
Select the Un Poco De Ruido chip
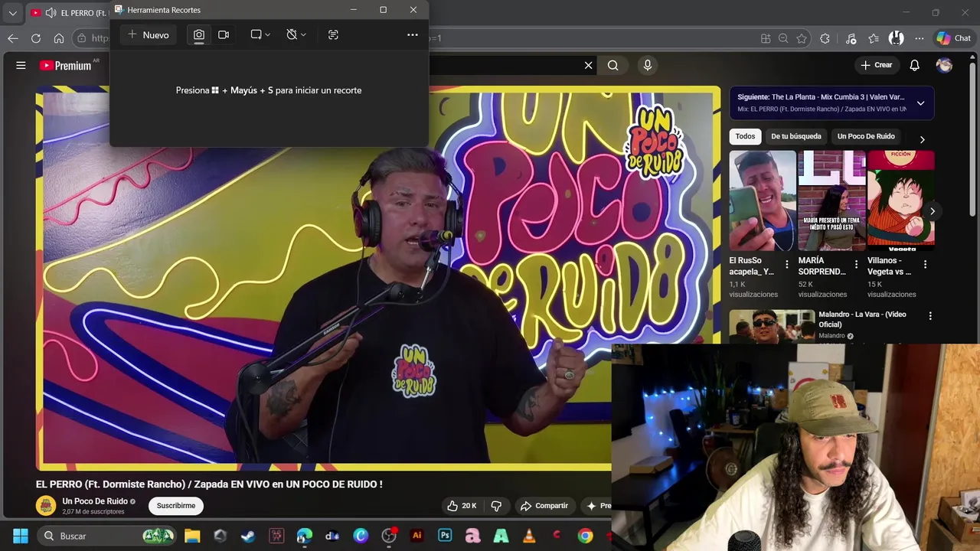tap(866, 136)
